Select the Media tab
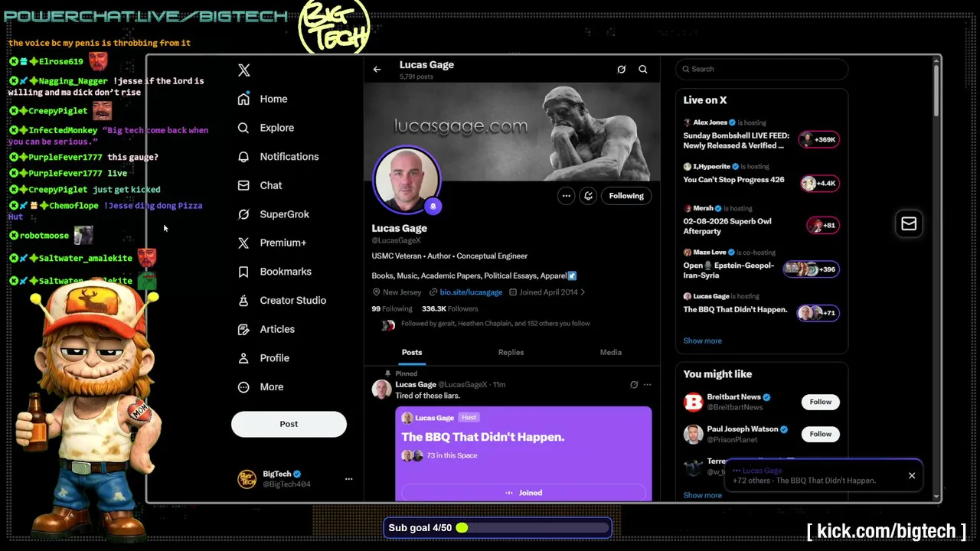Viewport: 980px width, 551px height. point(611,353)
